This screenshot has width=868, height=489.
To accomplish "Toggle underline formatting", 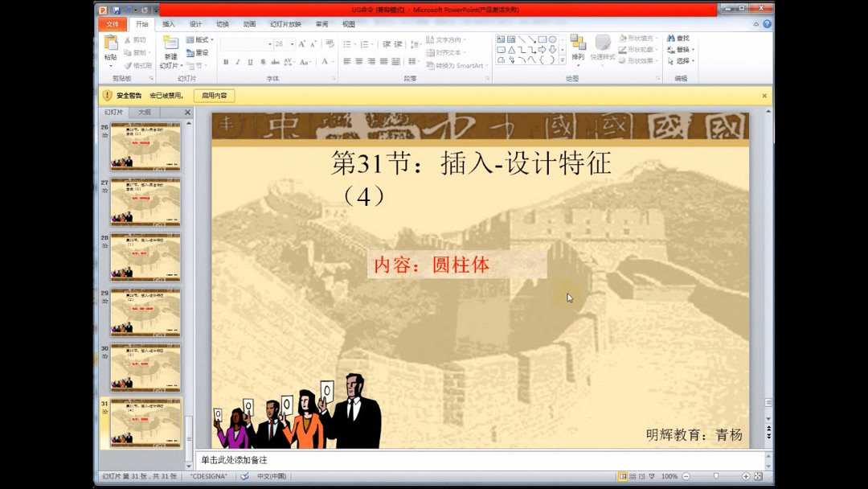I will 249,60.
